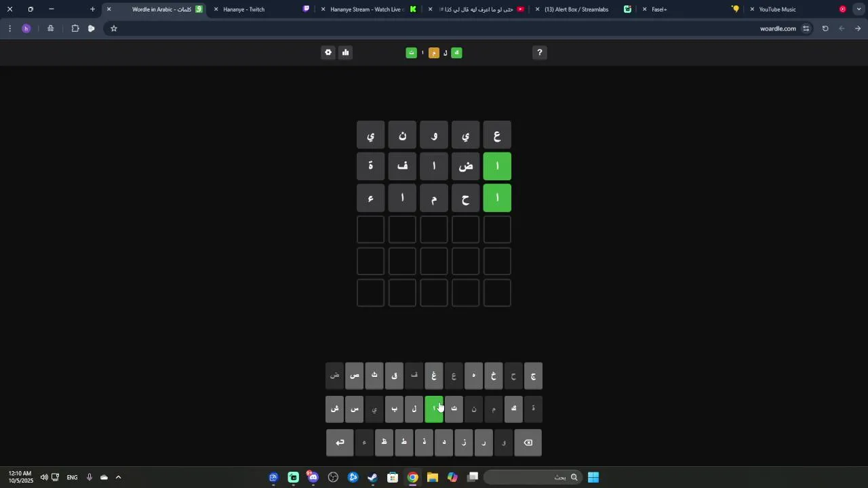
Task: Open the browser three-dot menu
Action: point(9,28)
